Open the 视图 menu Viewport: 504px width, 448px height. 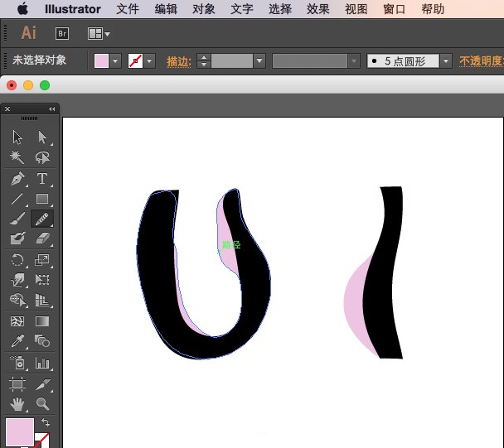[x=356, y=9]
